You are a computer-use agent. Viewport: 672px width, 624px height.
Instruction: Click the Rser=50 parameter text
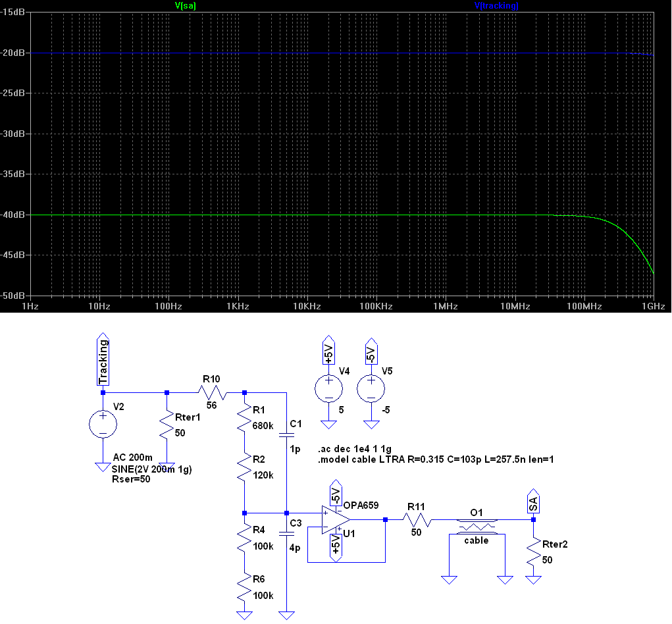tap(131, 479)
